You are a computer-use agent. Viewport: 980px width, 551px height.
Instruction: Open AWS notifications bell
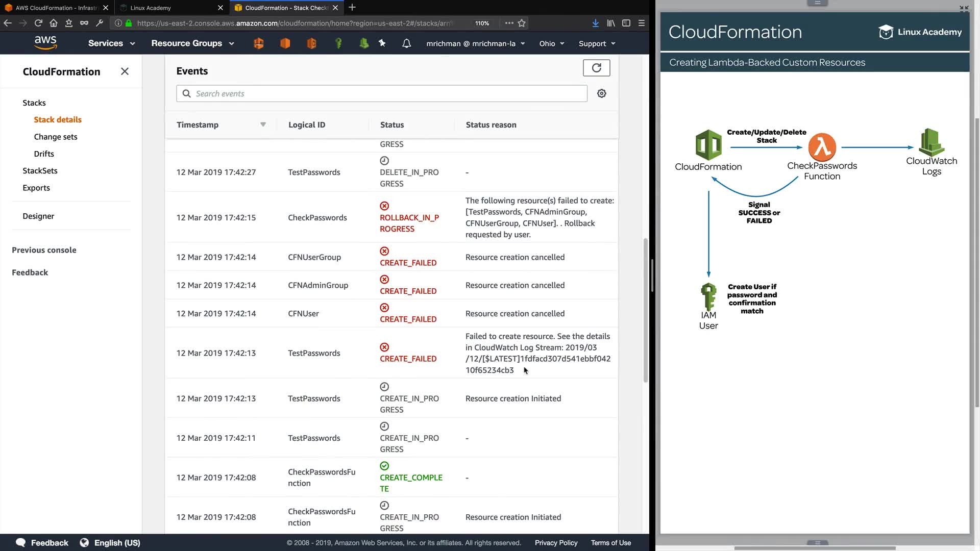pyautogui.click(x=406, y=43)
